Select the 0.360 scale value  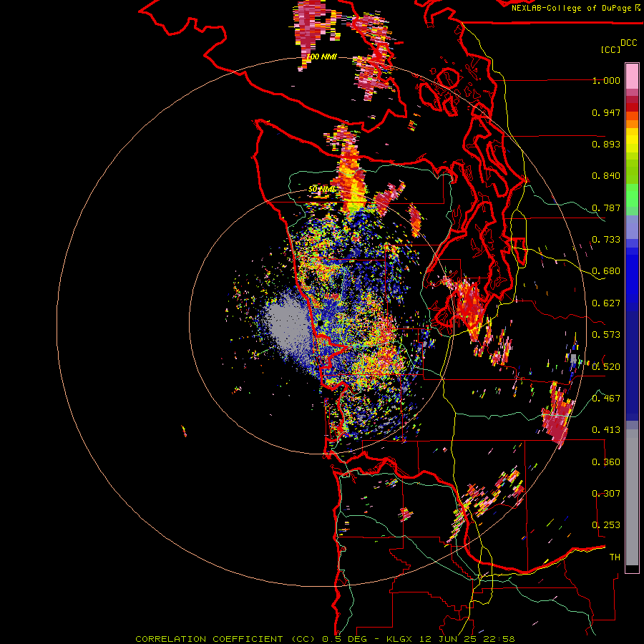coord(606,462)
